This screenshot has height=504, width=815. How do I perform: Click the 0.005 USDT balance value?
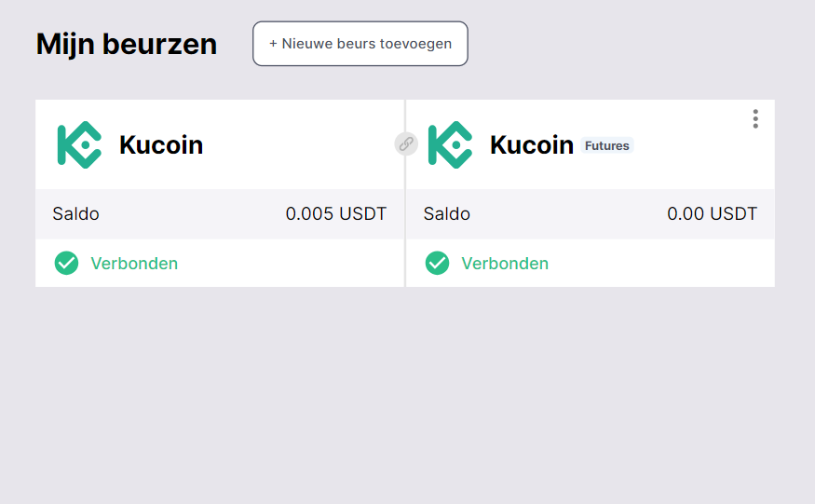click(335, 214)
